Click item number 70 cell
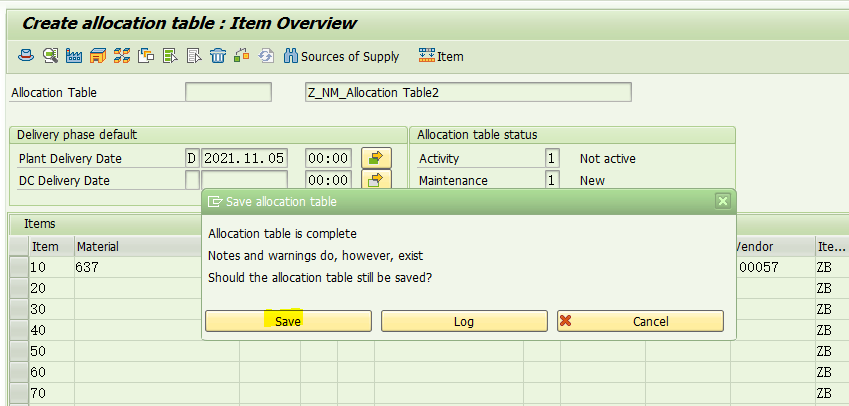Screen dimensions: 849x406 (x=51, y=392)
